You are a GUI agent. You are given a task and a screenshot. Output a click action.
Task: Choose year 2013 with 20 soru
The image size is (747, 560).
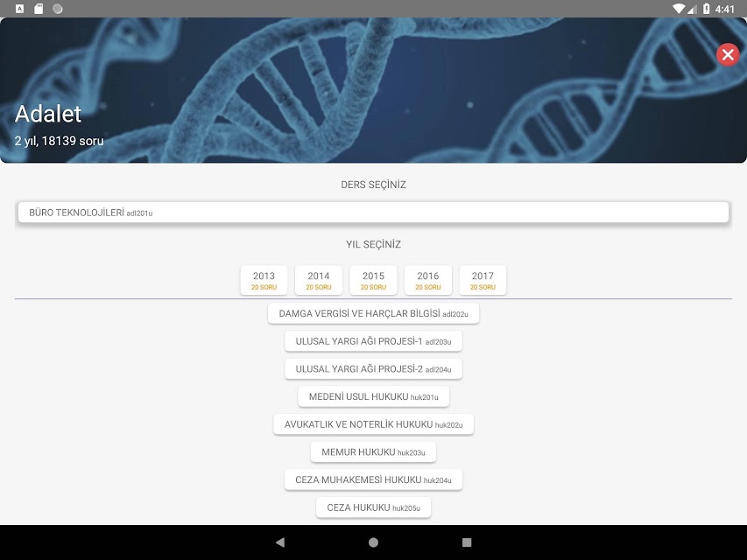264,281
